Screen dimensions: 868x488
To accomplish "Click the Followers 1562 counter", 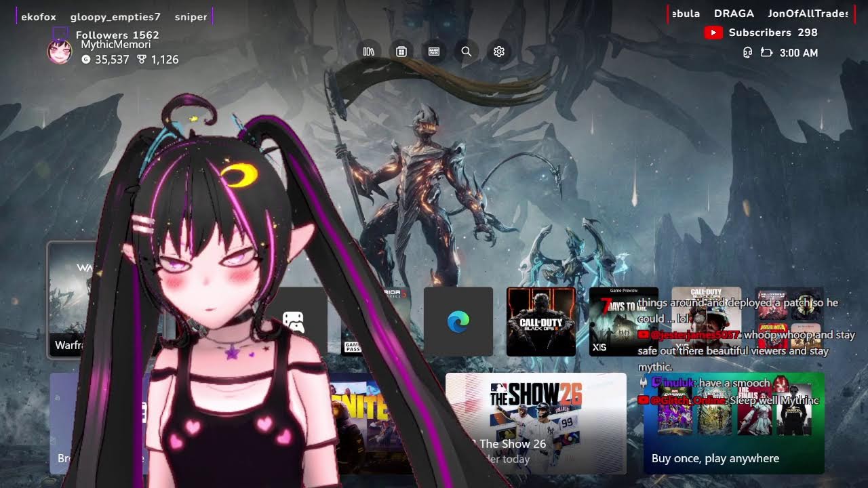I will coord(117,35).
